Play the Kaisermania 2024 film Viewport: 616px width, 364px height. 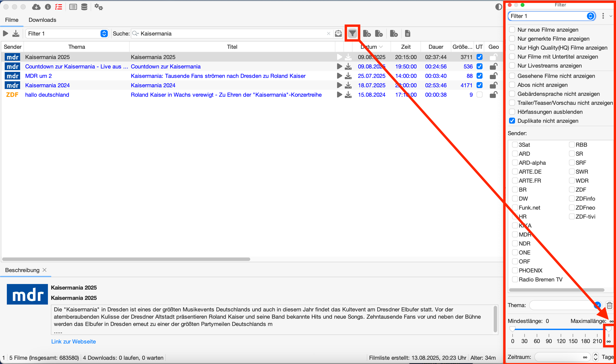(339, 85)
